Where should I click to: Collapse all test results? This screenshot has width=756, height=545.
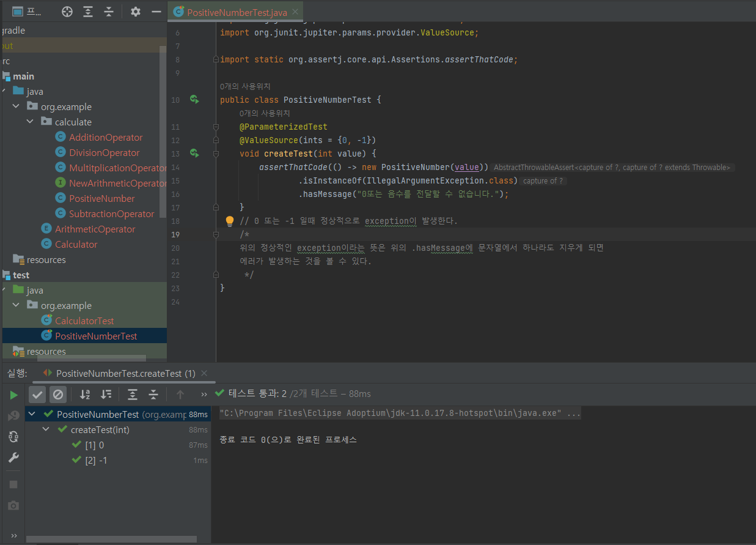153,395
